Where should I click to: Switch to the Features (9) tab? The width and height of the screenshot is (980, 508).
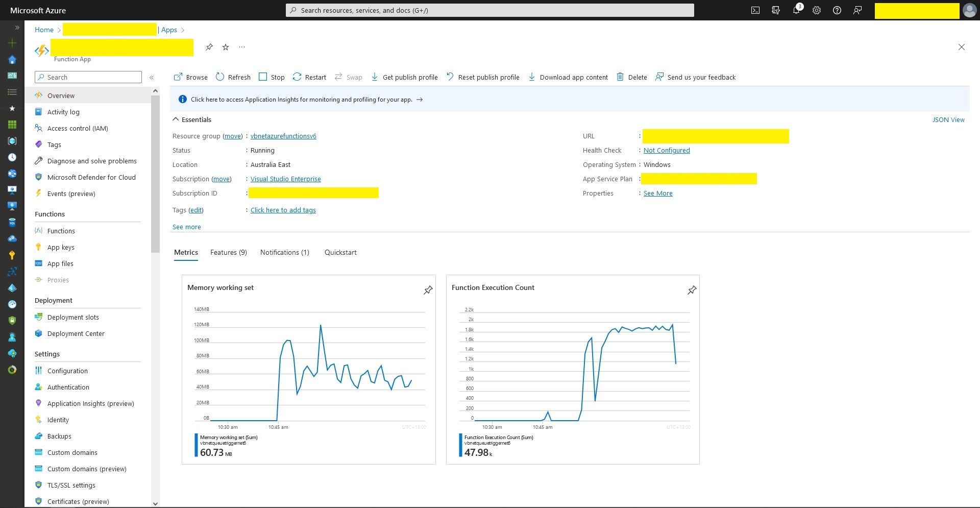click(x=228, y=252)
